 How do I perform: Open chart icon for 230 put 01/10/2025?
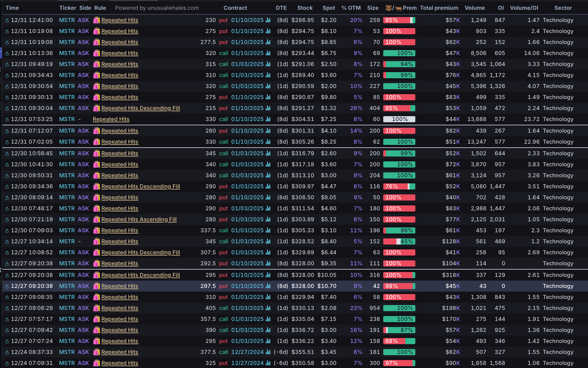coord(268,20)
